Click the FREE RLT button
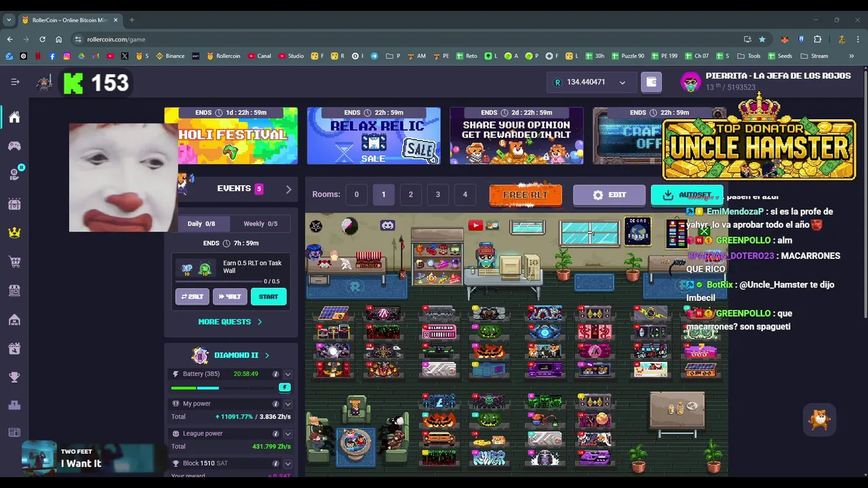868x488 pixels. click(526, 195)
